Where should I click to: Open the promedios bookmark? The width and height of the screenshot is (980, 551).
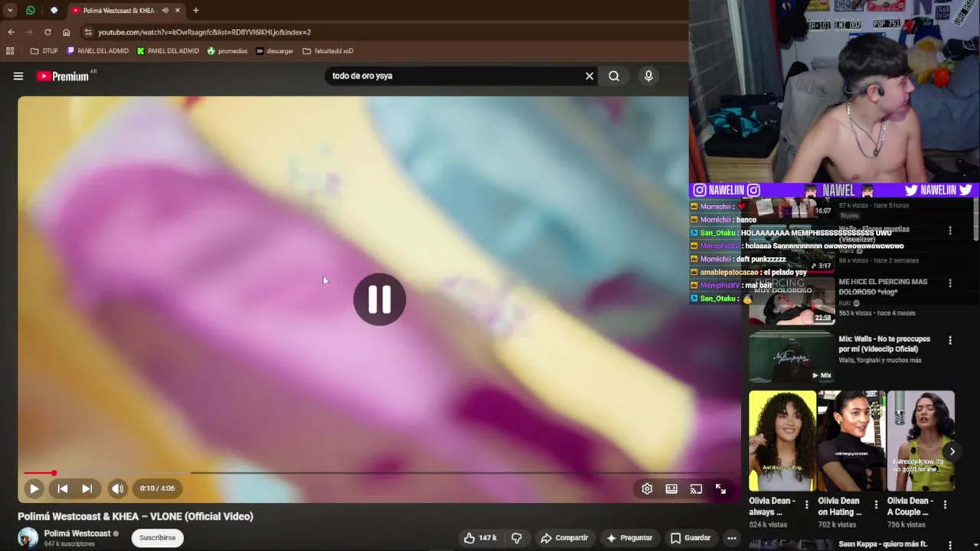point(227,51)
